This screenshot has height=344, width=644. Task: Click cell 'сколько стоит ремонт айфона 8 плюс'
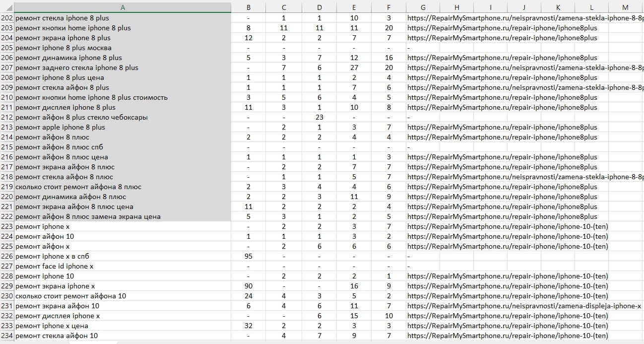(x=123, y=187)
